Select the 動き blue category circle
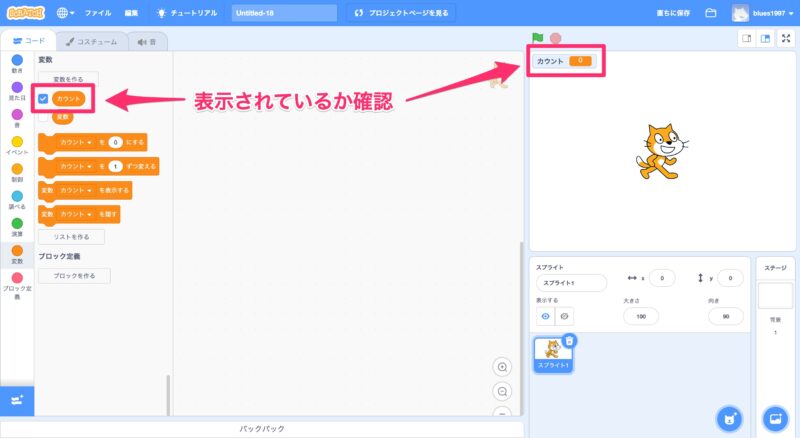The width and height of the screenshot is (800, 438). click(17, 60)
